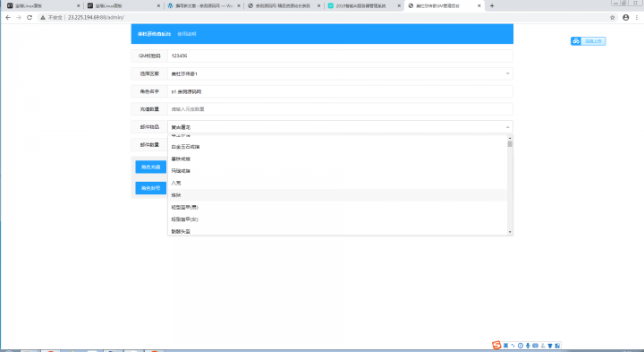Click the GM校验码 field containing 123456
The height and width of the screenshot is (352, 644).
pyautogui.click(x=340, y=56)
